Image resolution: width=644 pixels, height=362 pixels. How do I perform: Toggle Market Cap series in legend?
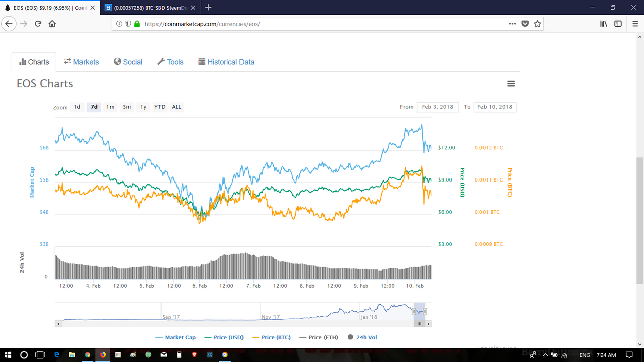(x=176, y=337)
